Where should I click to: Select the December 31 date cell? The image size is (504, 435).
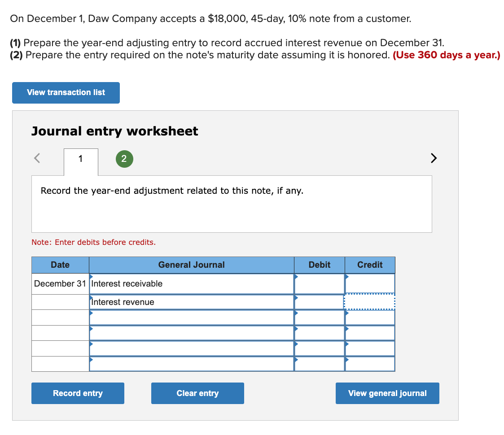coord(60,283)
